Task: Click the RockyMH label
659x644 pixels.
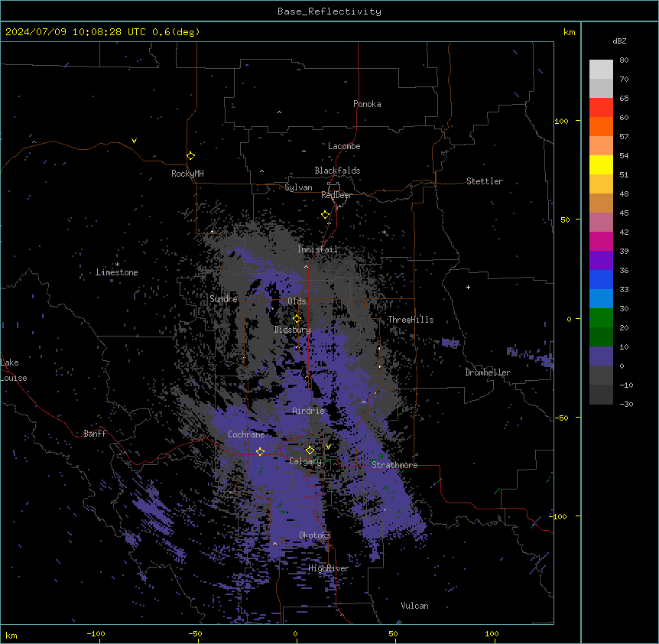Action: tap(187, 174)
